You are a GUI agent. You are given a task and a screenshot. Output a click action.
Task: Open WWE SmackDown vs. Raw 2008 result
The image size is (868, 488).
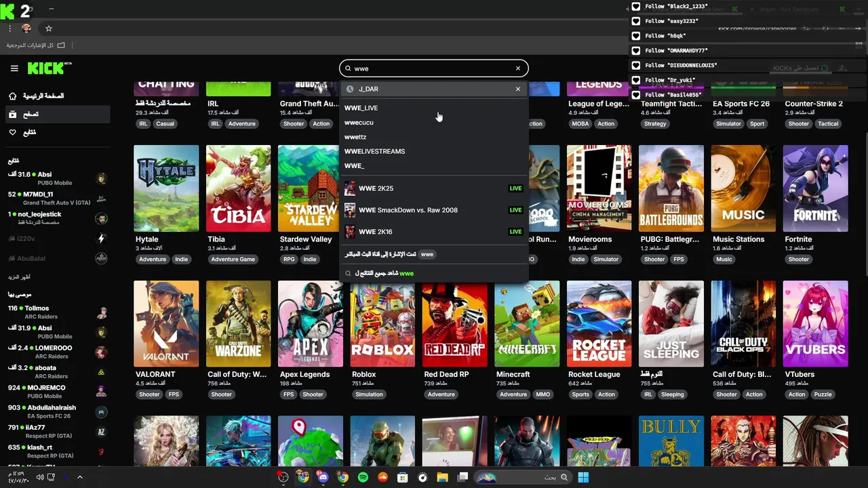pyautogui.click(x=433, y=210)
